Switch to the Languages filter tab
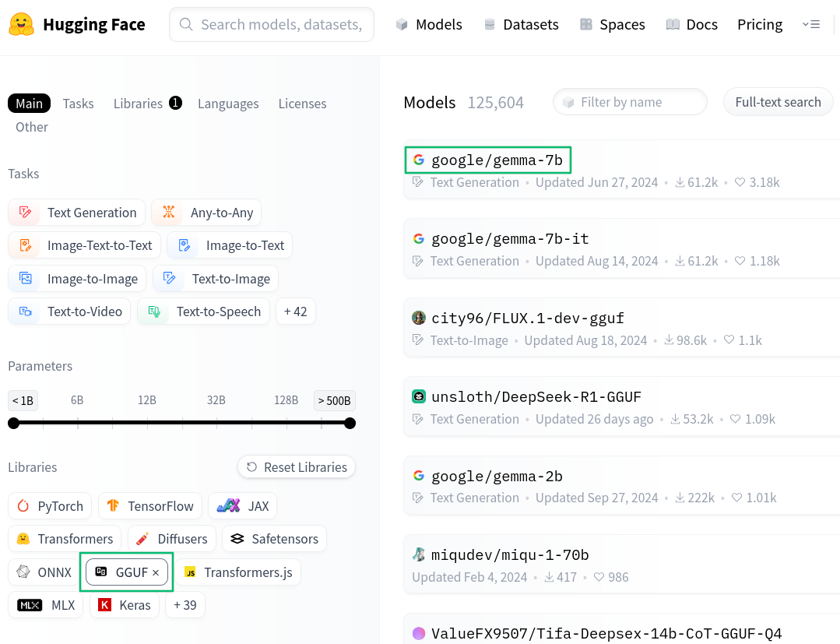Screen dimensions: 840x644 228,104
